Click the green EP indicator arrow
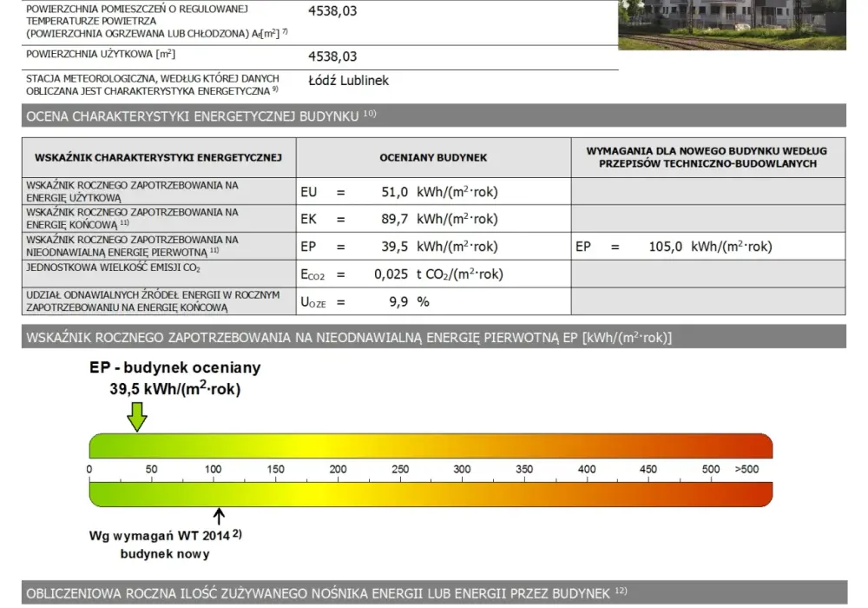868x608 pixels. [x=137, y=417]
